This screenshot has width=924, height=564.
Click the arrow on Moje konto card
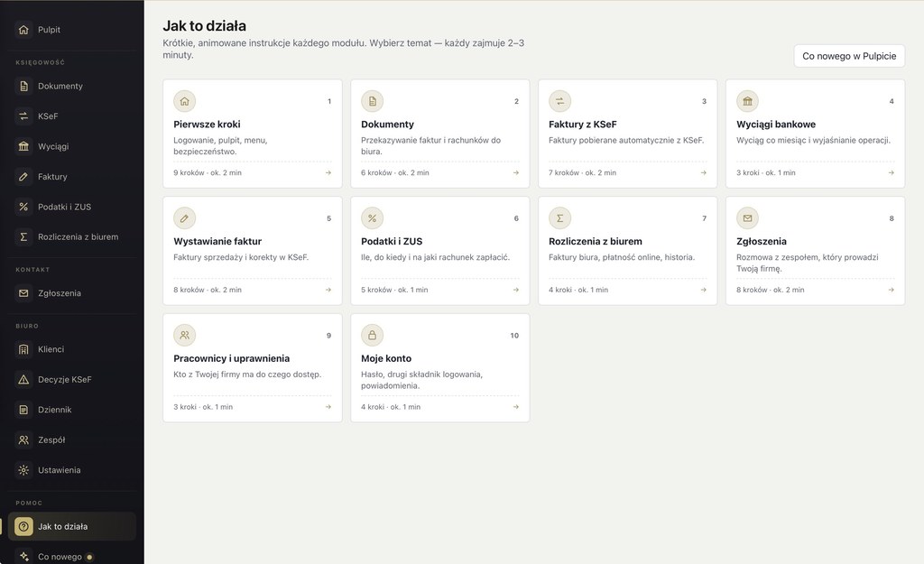tap(515, 407)
